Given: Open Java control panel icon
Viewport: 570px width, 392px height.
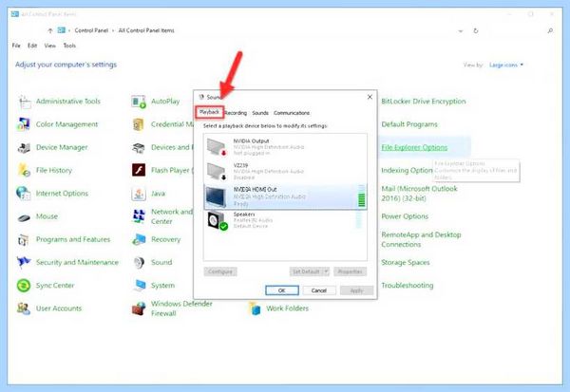Looking at the screenshot, I should coord(139,194).
